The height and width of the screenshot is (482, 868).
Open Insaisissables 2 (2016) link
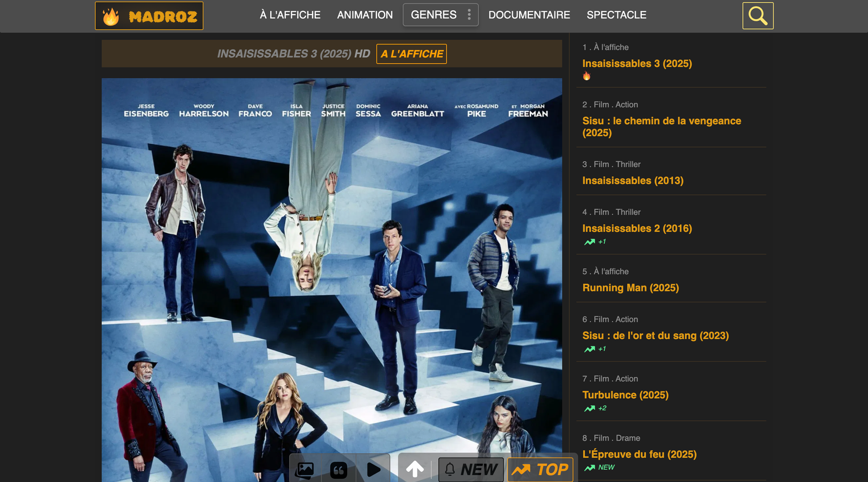tap(637, 229)
